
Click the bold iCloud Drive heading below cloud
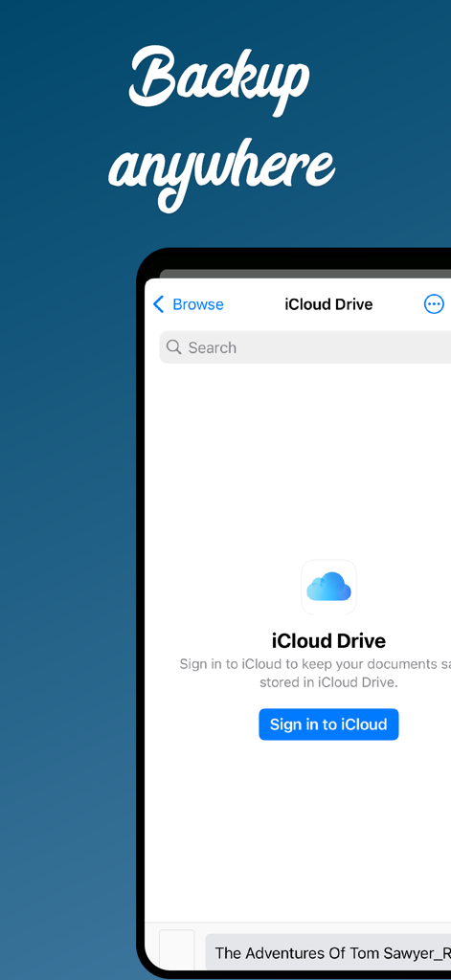(x=329, y=640)
